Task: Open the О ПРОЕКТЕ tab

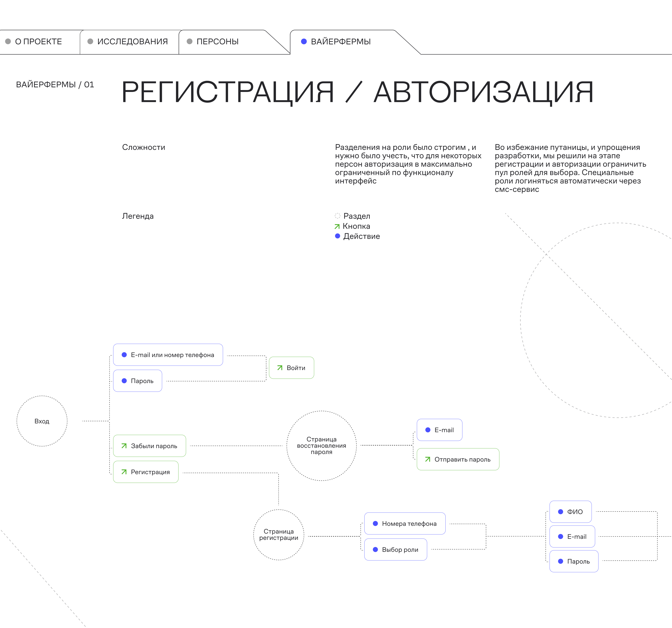Action: coord(38,42)
